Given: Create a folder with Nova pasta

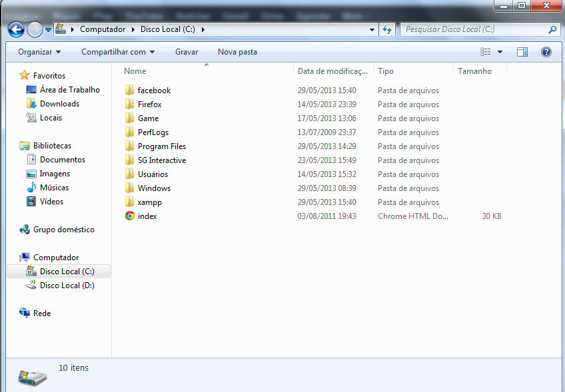Looking at the screenshot, I should (x=237, y=52).
